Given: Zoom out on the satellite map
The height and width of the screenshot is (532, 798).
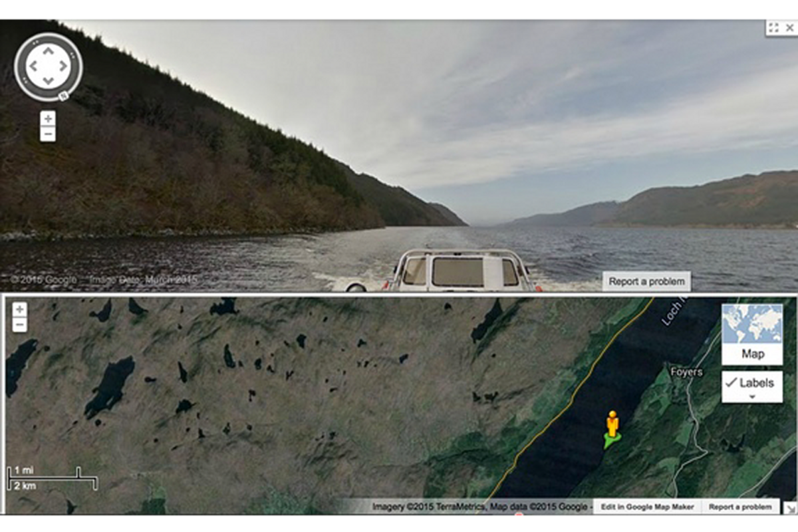Looking at the screenshot, I should [19, 325].
